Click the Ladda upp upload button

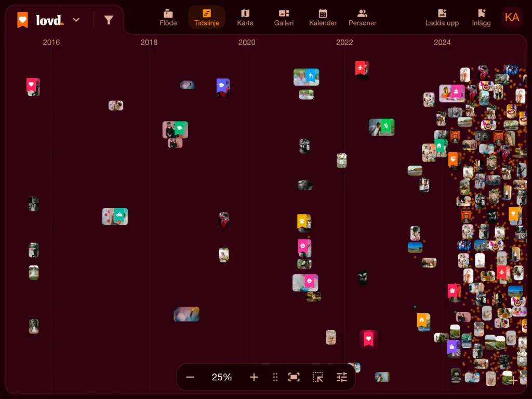click(442, 18)
